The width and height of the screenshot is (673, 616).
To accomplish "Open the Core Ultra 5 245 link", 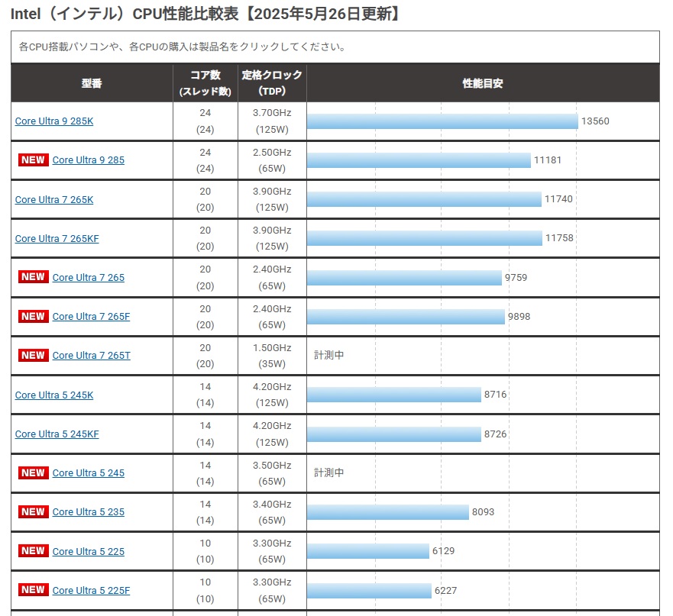I will pyautogui.click(x=89, y=473).
